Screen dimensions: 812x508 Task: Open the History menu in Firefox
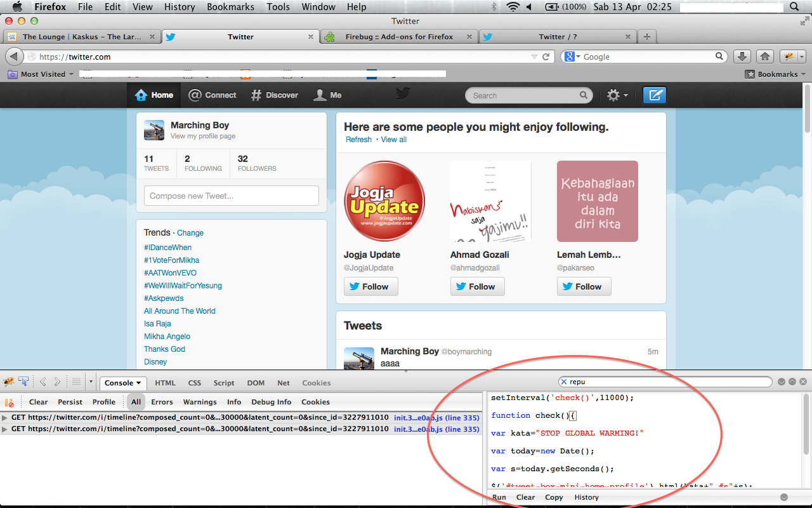[180, 7]
